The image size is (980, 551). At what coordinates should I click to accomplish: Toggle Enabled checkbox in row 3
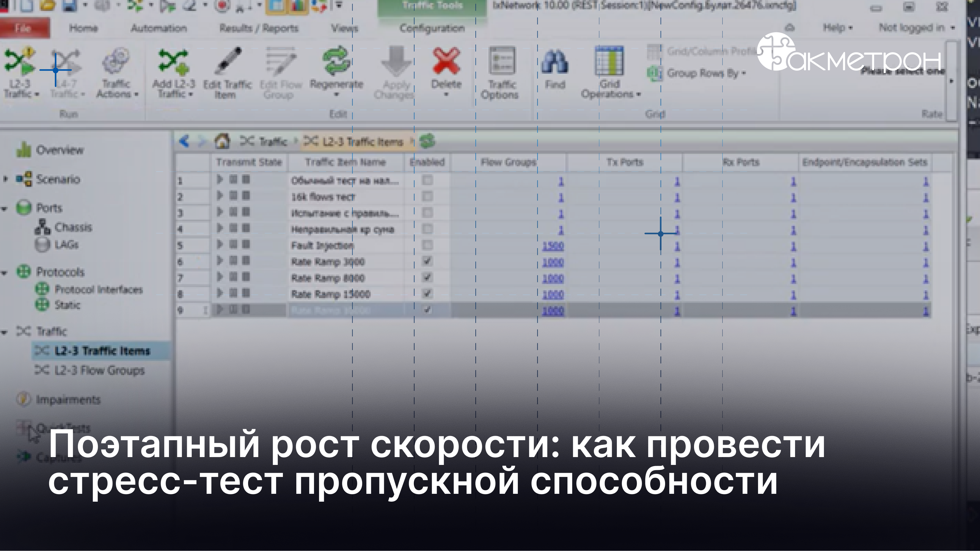pyautogui.click(x=427, y=213)
